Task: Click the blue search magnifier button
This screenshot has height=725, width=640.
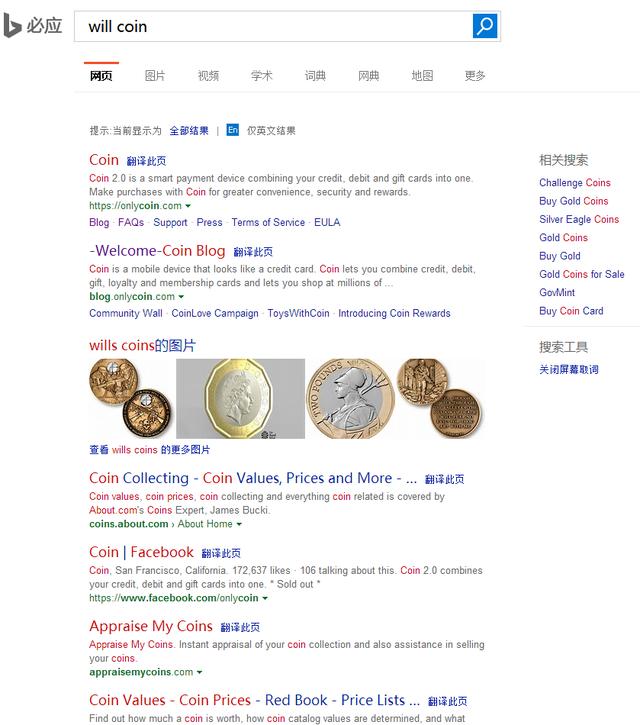Action: click(485, 26)
